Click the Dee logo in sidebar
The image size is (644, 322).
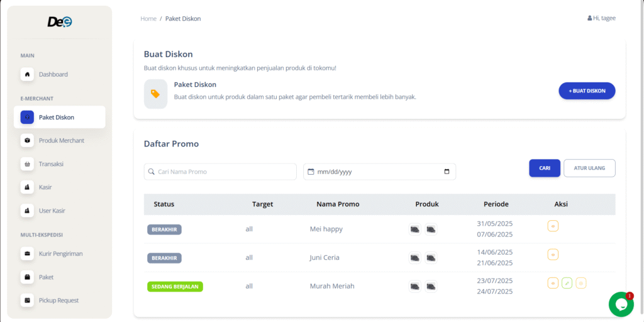60,22
